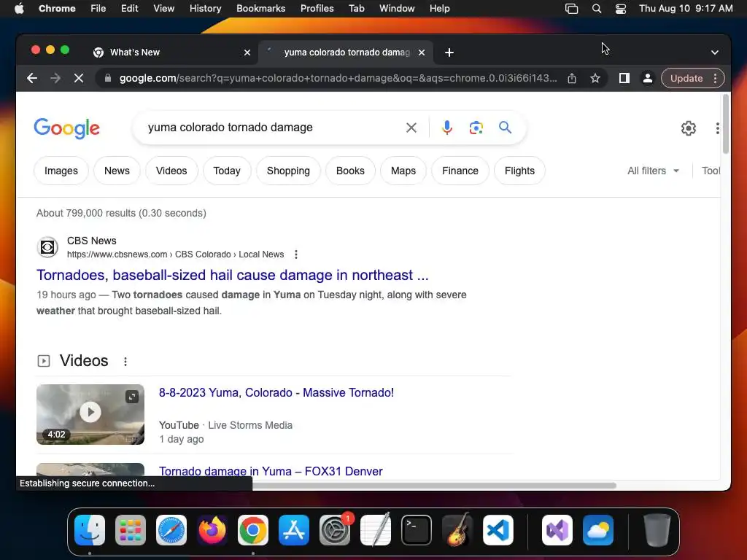
Task: Select the Flights filter chip
Action: coord(519,171)
